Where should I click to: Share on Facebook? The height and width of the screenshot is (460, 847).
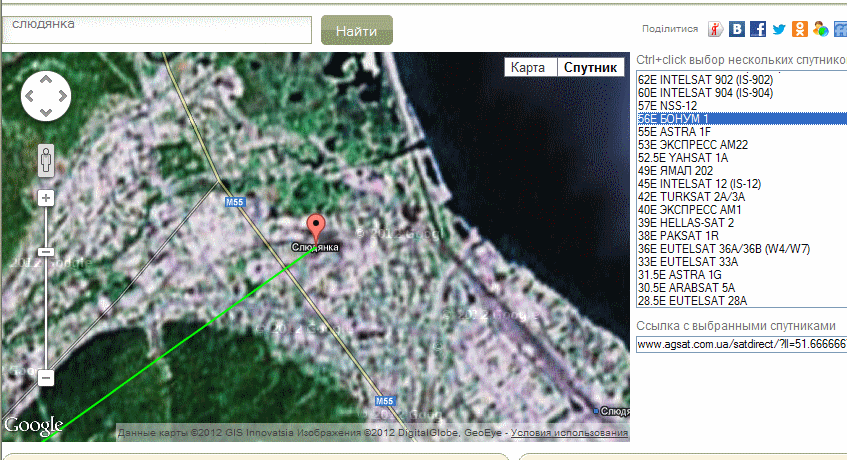(x=758, y=29)
